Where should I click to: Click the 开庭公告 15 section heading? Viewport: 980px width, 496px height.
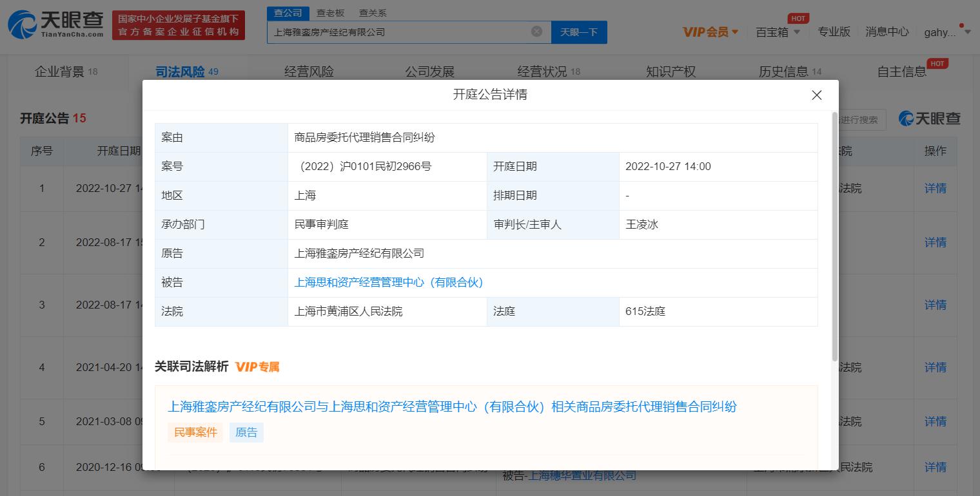tap(53, 118)
